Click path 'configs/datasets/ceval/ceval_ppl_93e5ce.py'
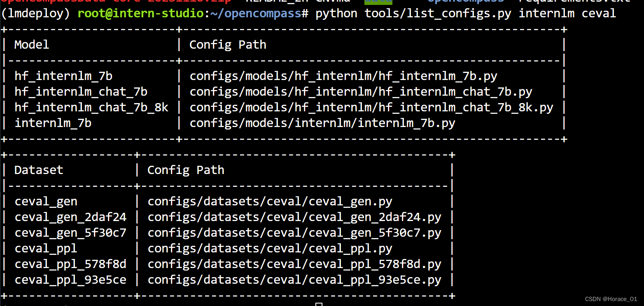This screenshot has width=644, height=306. (294, 280)
